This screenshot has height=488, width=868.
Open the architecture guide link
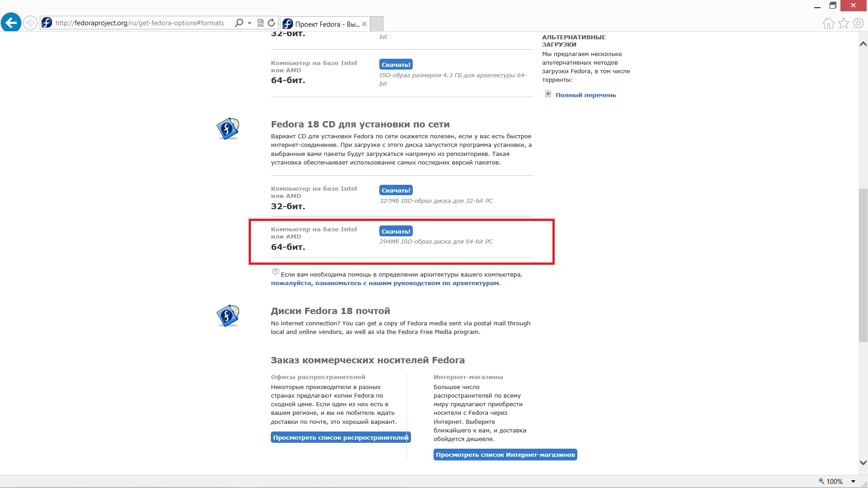[385, 283]
